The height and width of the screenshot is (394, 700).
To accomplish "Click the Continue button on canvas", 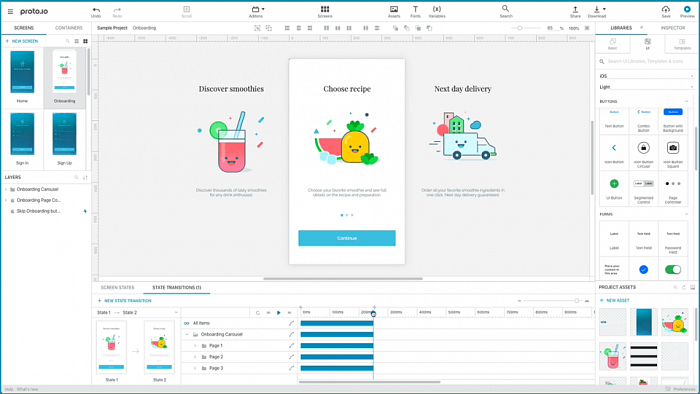I will [347, 238].
